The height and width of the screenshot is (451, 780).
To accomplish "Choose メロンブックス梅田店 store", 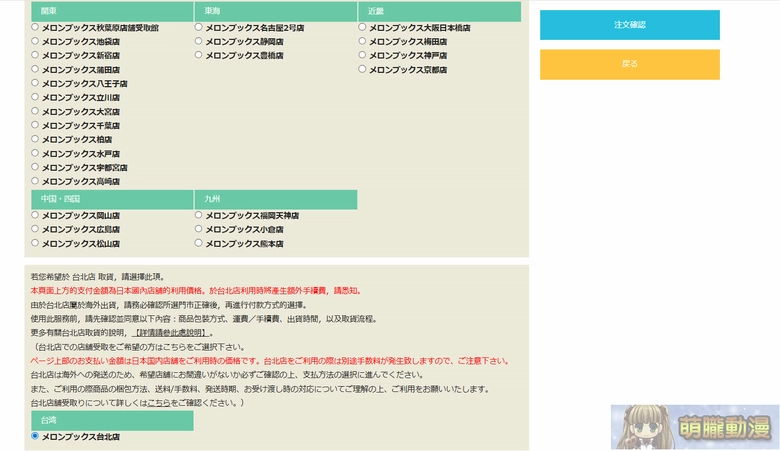I will tap(362, 41).
